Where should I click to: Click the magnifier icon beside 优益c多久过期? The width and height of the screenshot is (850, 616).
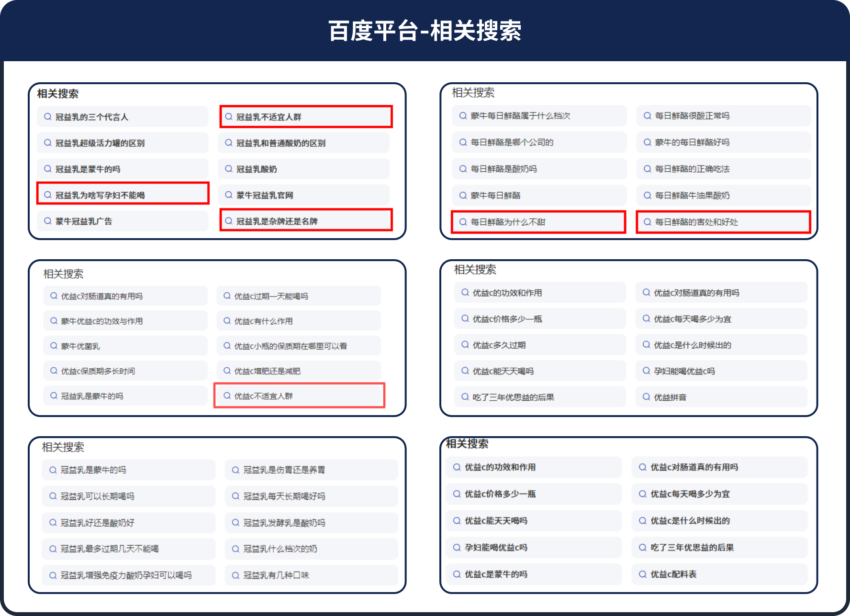[465, 345]
